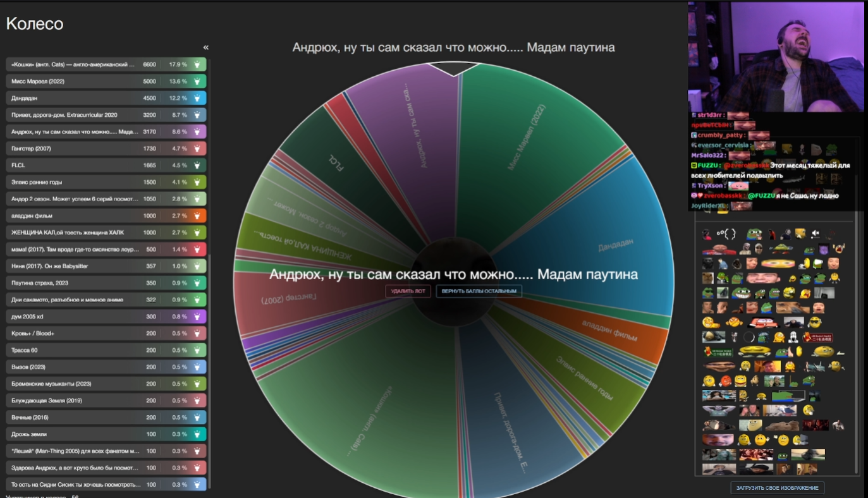Click highlight icon in the Дрожь земли row
This screenshot has width=868, height=498.
click(x=197, y=434)
